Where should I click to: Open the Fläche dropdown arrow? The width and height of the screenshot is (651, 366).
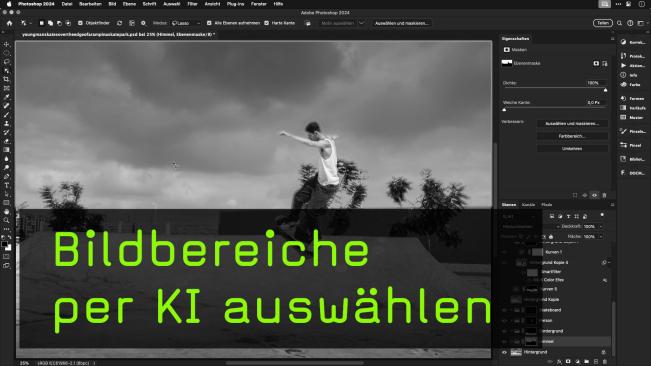[601, 237]
